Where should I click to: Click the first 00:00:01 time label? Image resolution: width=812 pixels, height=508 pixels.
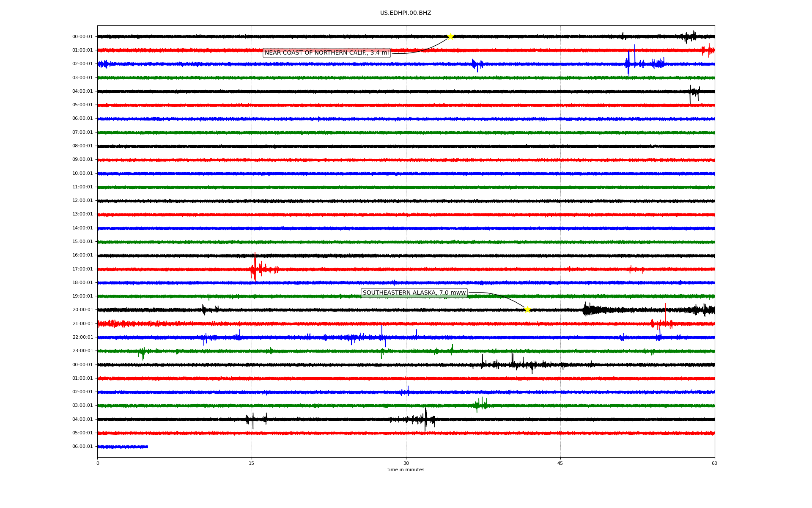(82, 37)
